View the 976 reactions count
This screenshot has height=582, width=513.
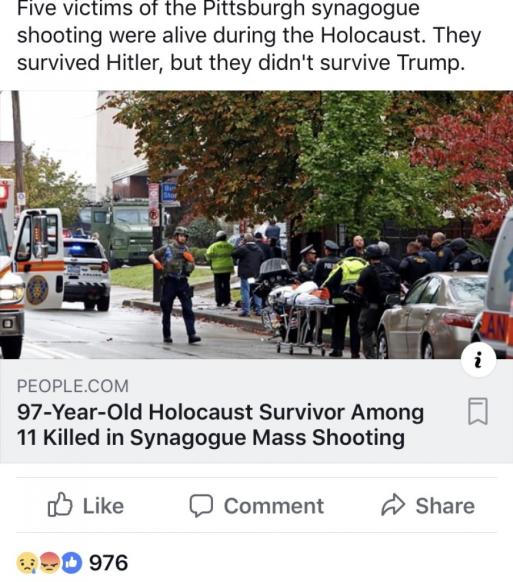click(109, 563)
